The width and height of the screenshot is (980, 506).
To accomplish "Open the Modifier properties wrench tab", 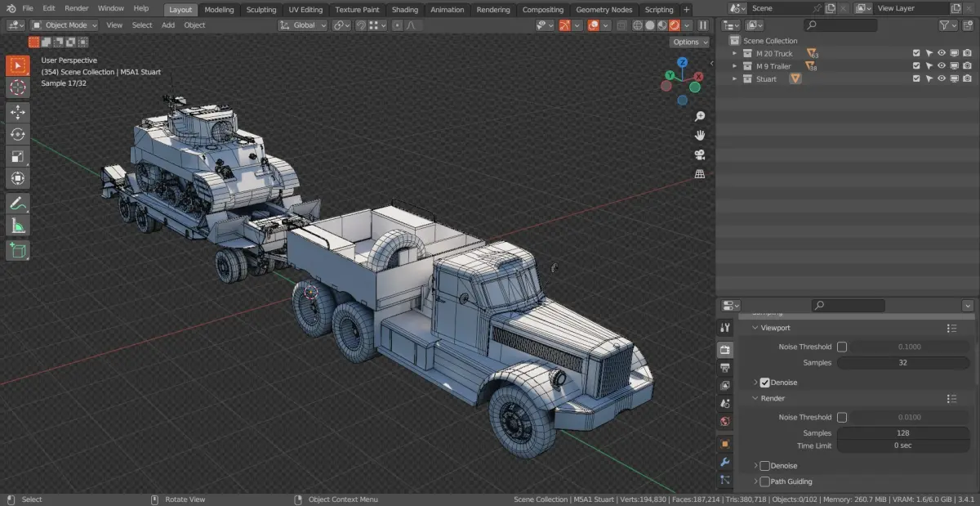I will point(724,462).
